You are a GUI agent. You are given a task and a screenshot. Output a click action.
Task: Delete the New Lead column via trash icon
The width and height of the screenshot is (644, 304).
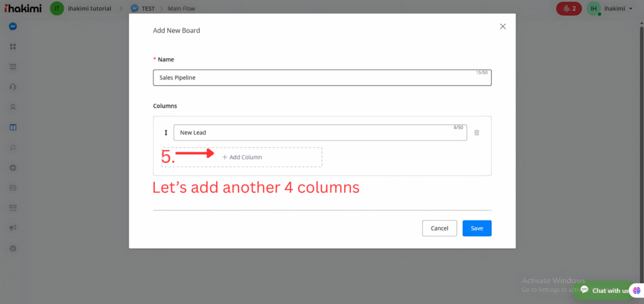coord(477,133)
